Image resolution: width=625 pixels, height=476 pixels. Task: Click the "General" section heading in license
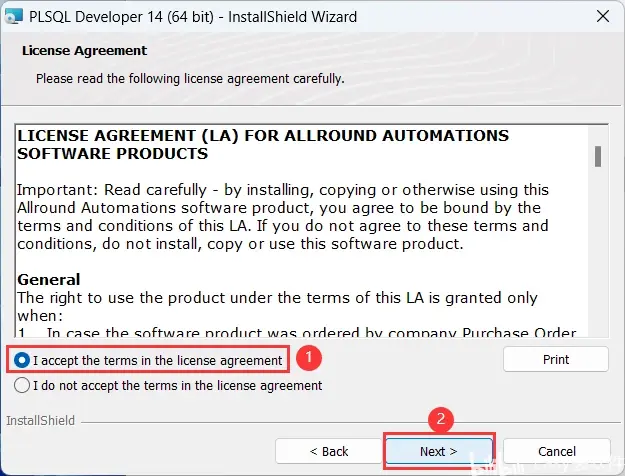tap(49, 279)
